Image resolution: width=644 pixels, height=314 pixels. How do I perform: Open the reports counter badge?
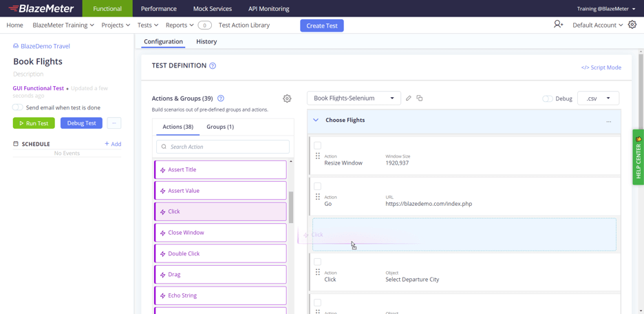[204, 25]
